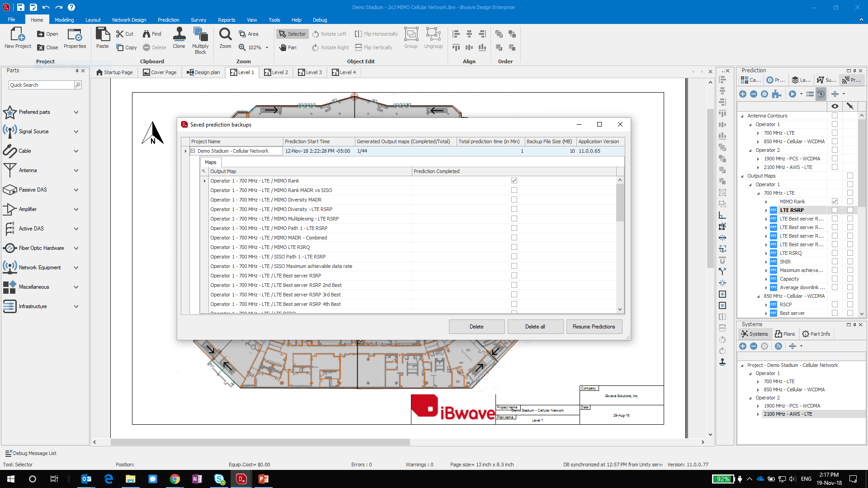The width and height of the screenshot is (868, 488).
Task: Click the Quick Search input field
Action: [x=41, y=85]
